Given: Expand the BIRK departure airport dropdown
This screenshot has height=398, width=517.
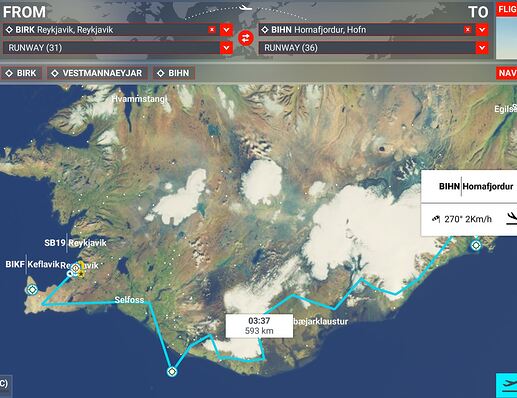Looking at the screenshot, I should (x=226, y=30).
